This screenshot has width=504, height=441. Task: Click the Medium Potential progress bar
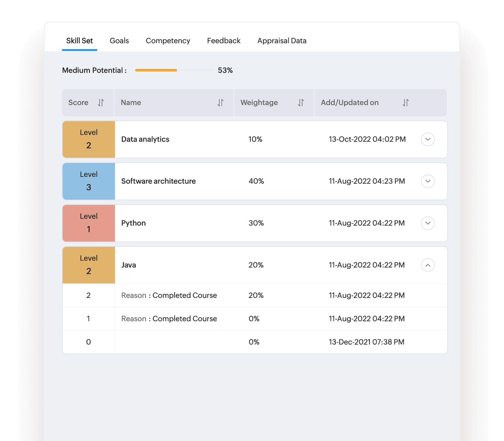tap(173, 70)
